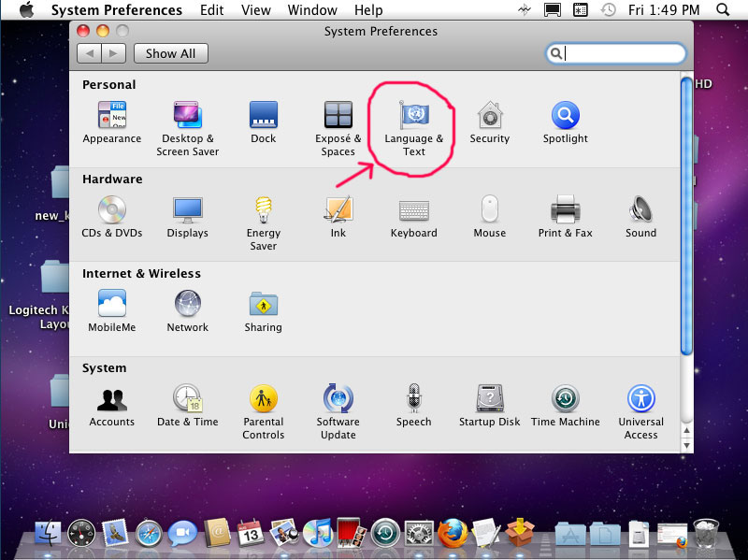Click the Bluetooth status icon in menu bar
Image resolution: width=748 pixels, height=560 pixels.
click(x=525, y=10)
